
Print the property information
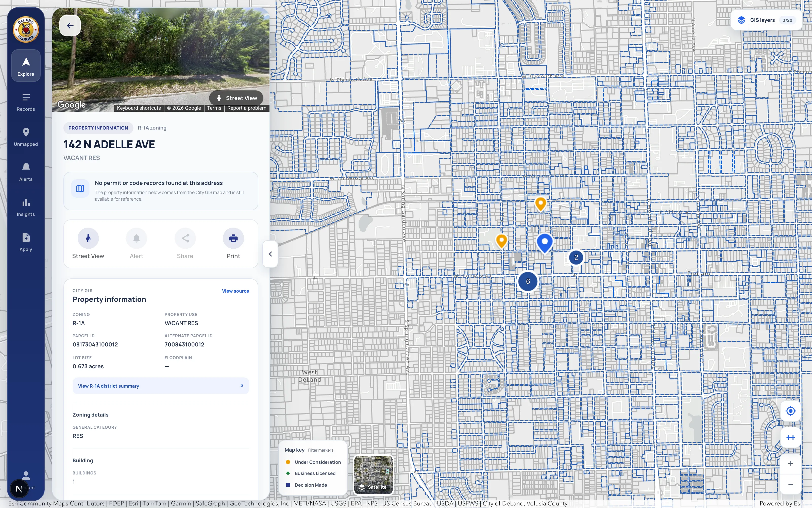coord(233,244)
